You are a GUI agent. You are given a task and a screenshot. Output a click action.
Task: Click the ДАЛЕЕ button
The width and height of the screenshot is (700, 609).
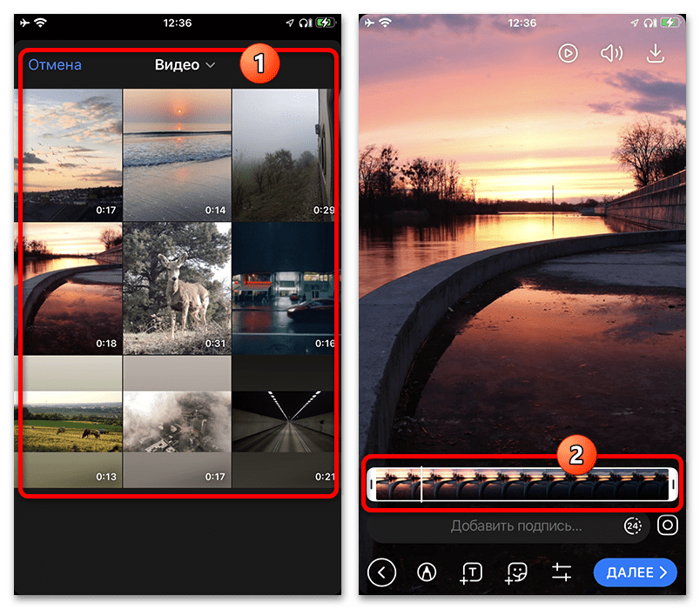point(636,572)
